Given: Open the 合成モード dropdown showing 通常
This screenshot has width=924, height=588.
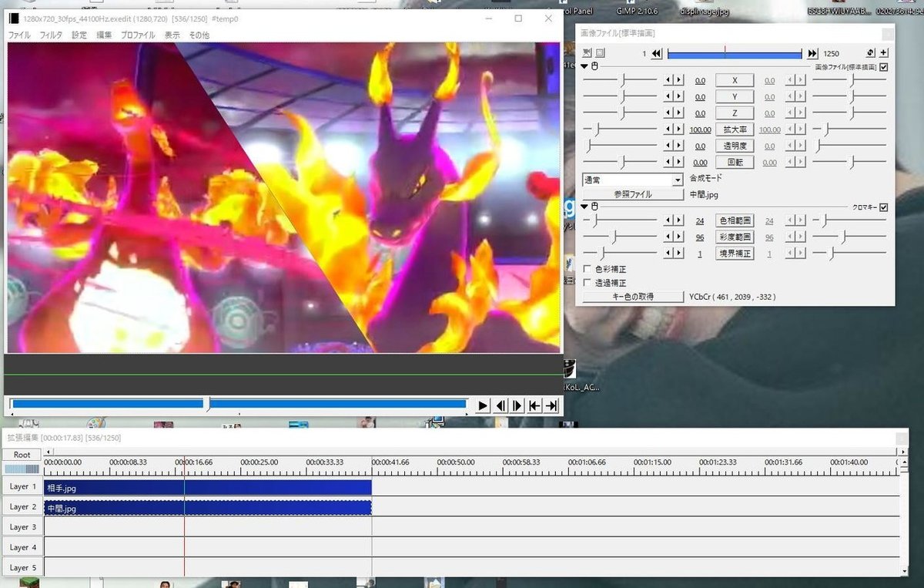Looking at the screenshot, I should [x=633, y=180].
